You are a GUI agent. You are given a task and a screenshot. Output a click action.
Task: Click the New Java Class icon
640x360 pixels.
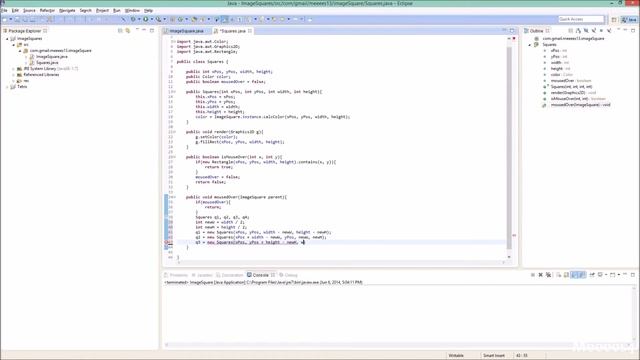coord(180,19)
